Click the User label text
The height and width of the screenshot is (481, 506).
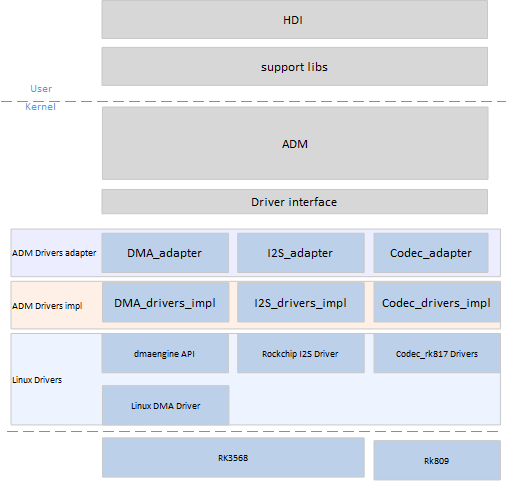pos(41,89)
